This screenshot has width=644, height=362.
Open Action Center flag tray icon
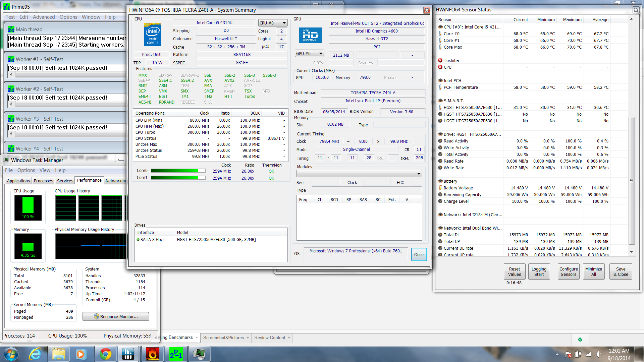tap(568, 354)
